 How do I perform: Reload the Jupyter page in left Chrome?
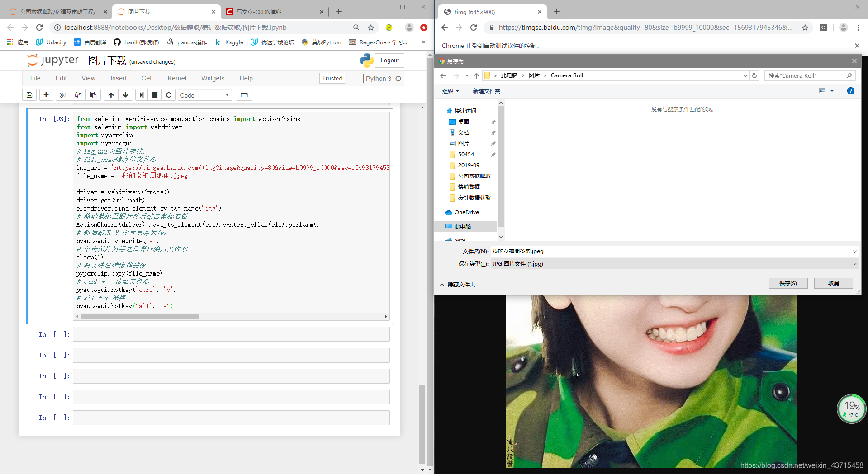39,28
